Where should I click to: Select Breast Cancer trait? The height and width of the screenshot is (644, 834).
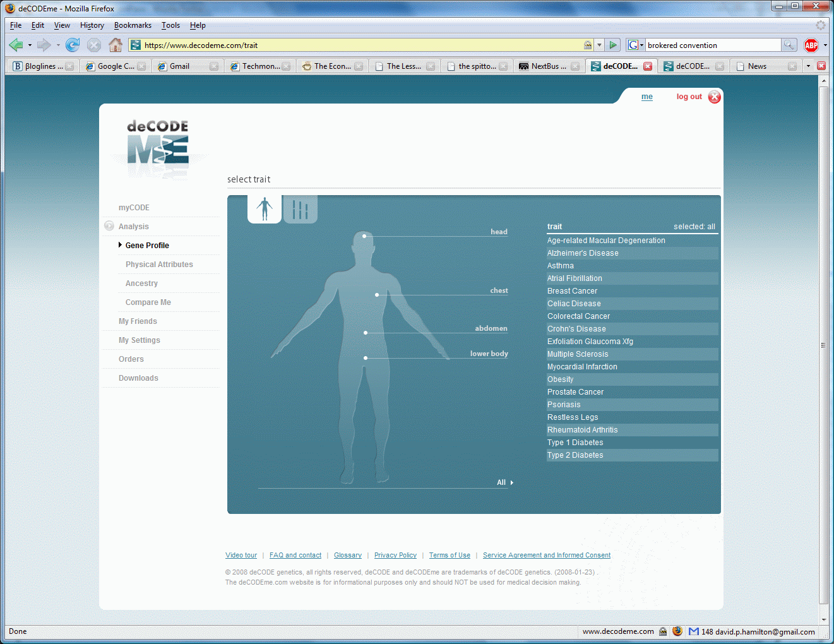[x=632, y=291]
